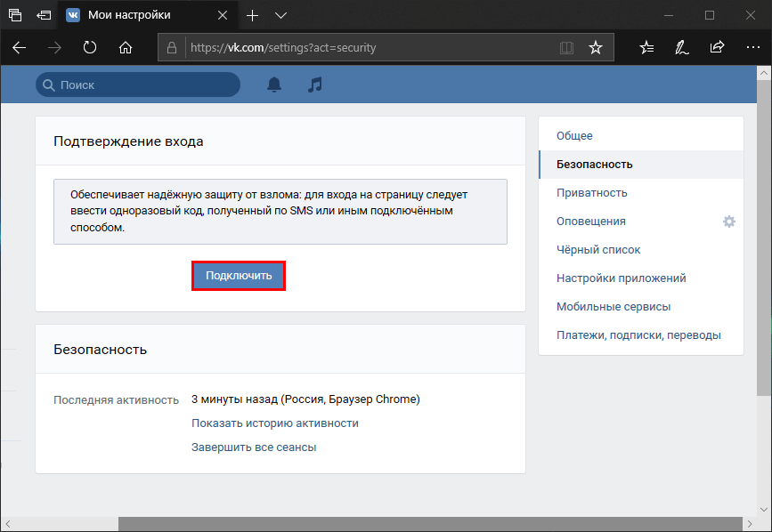Set these tabs aside icon
The image size is (772, 532).
[x=44, y=15]
